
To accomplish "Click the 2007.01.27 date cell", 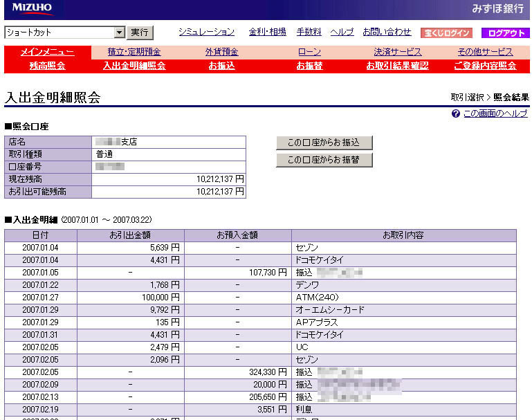I will coord(40,298).
